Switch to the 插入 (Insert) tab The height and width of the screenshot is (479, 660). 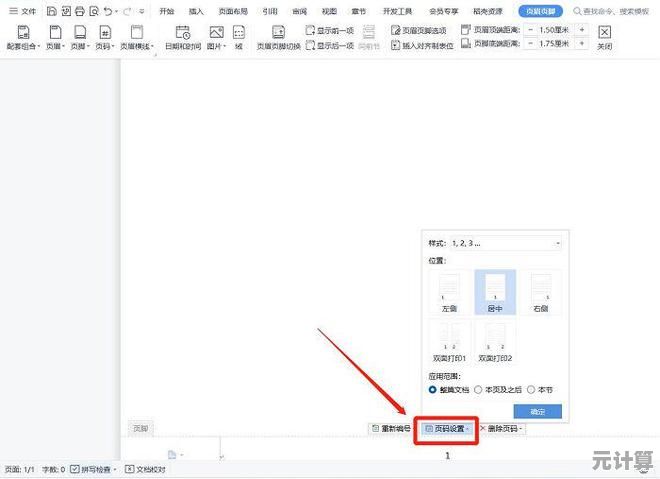(197, 11)
